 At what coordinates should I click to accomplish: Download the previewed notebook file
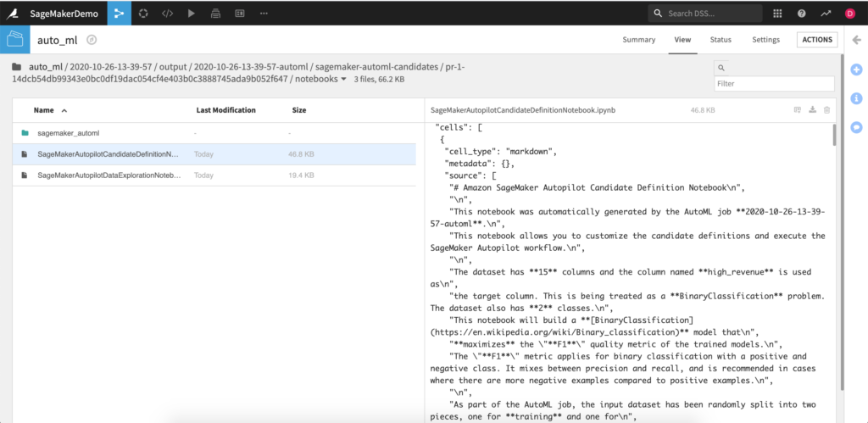tap(812, 110)
